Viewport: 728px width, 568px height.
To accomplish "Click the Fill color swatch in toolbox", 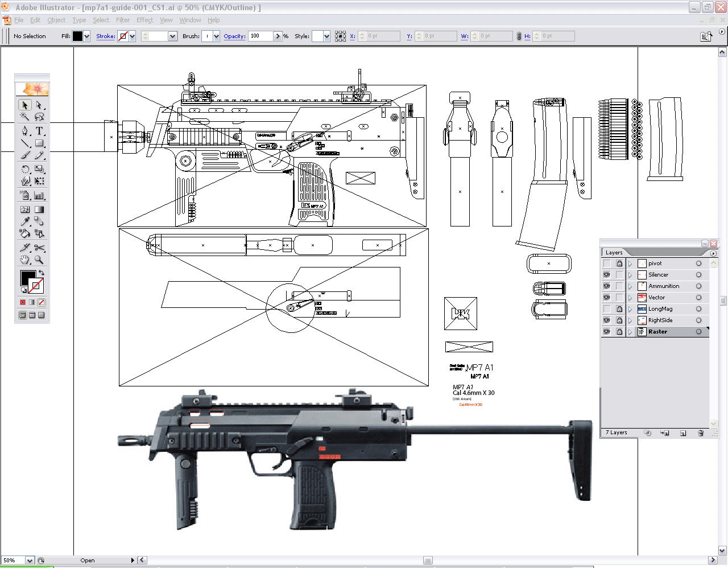I will coord(27,278).
